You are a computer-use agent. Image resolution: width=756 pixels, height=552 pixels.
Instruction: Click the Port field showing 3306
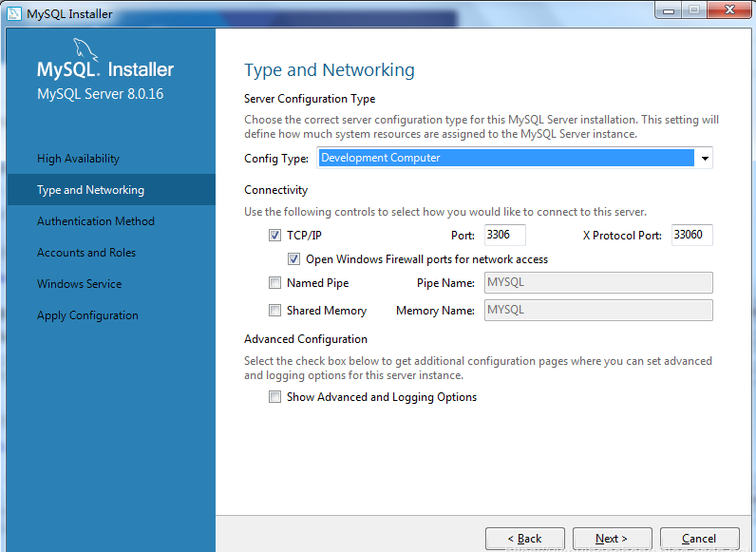pyautogui.click(x=505, y=235)
